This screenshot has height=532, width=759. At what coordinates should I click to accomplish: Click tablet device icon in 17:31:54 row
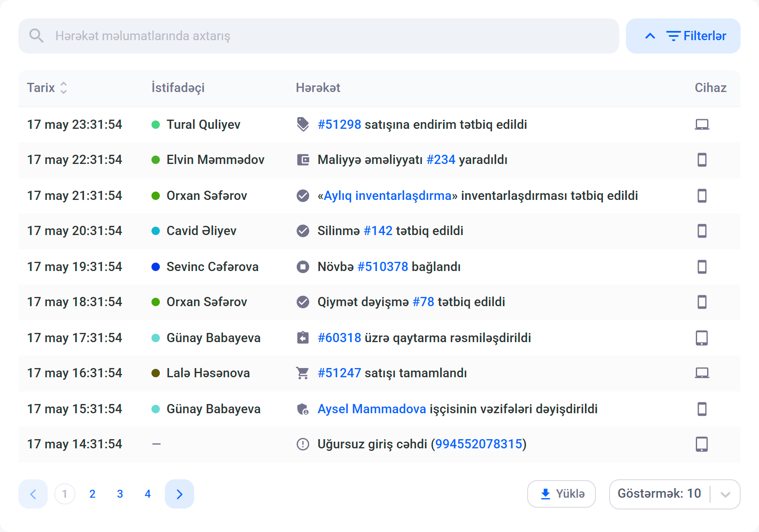coord(702,338)
